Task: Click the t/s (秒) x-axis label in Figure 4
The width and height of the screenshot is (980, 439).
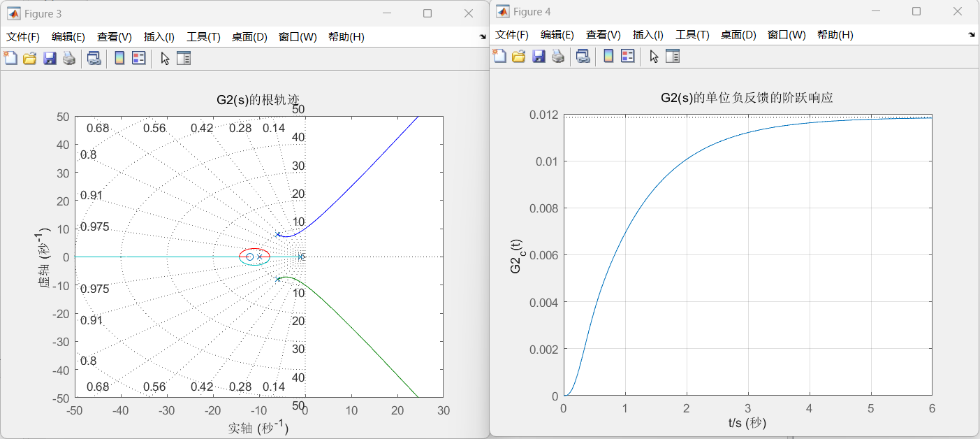Action: [747, 422]
